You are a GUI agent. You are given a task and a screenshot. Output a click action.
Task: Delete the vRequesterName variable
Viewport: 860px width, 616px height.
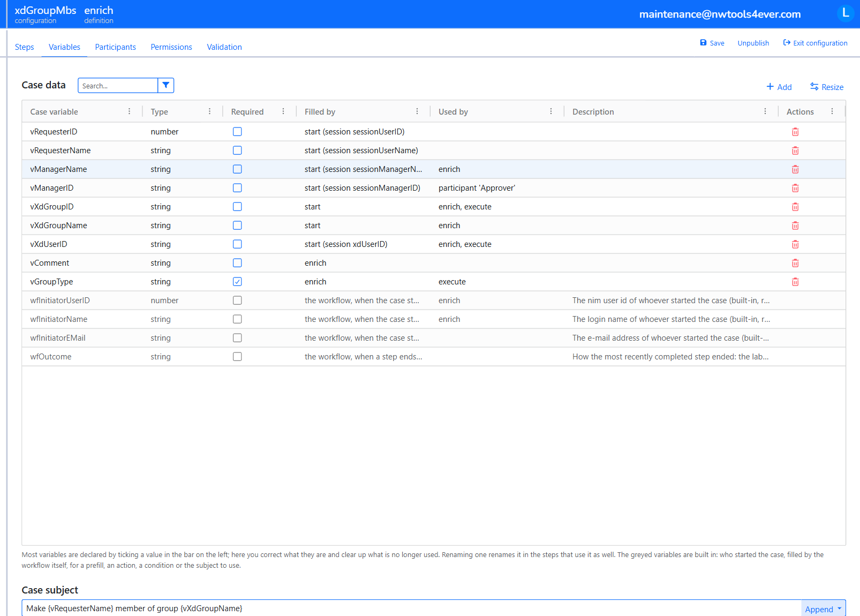pos(795,151)
